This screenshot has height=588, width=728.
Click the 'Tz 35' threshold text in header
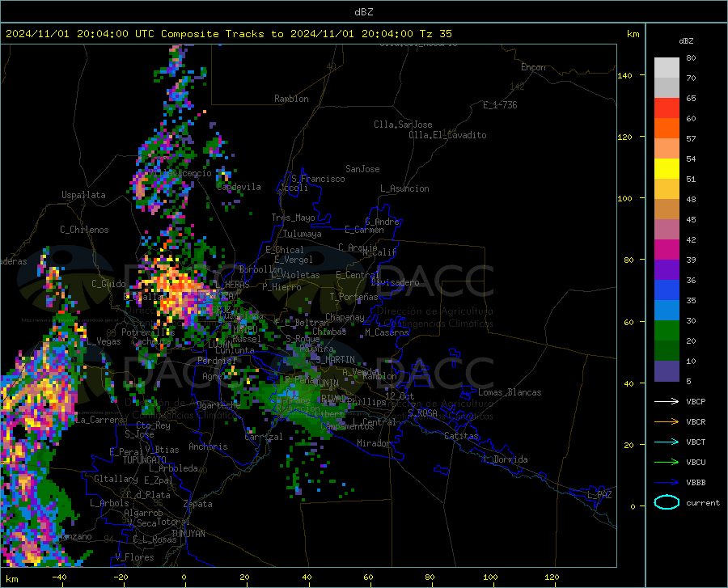[x=436, y=34]
